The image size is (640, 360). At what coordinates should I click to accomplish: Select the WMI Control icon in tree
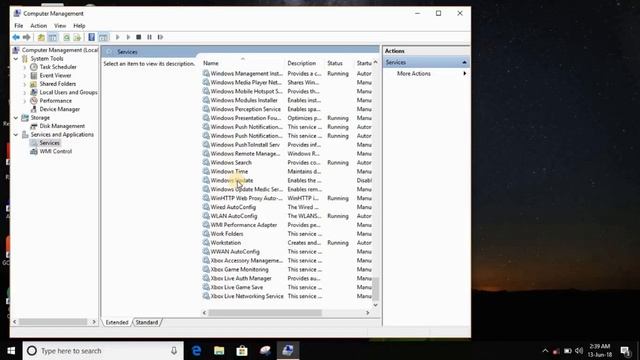[x=34, y=151]
